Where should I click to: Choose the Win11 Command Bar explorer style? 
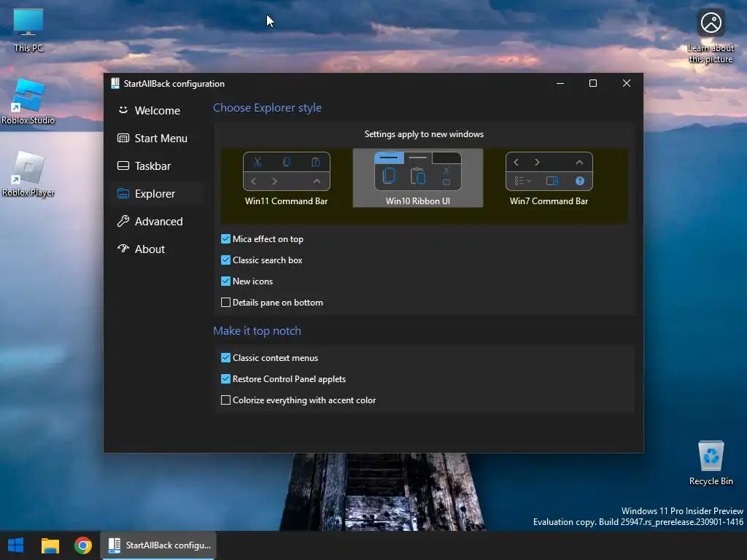[286, 179]
